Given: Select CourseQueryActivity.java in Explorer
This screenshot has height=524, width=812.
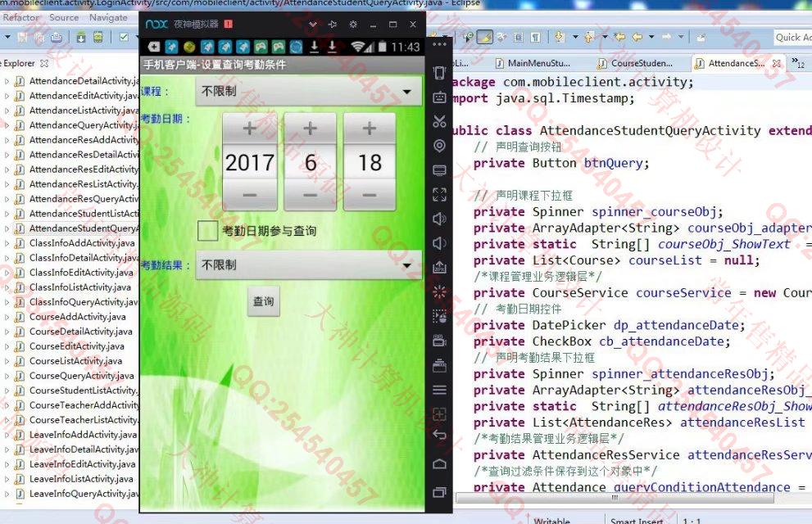Looking at the screenshot, I should (81, 376).
